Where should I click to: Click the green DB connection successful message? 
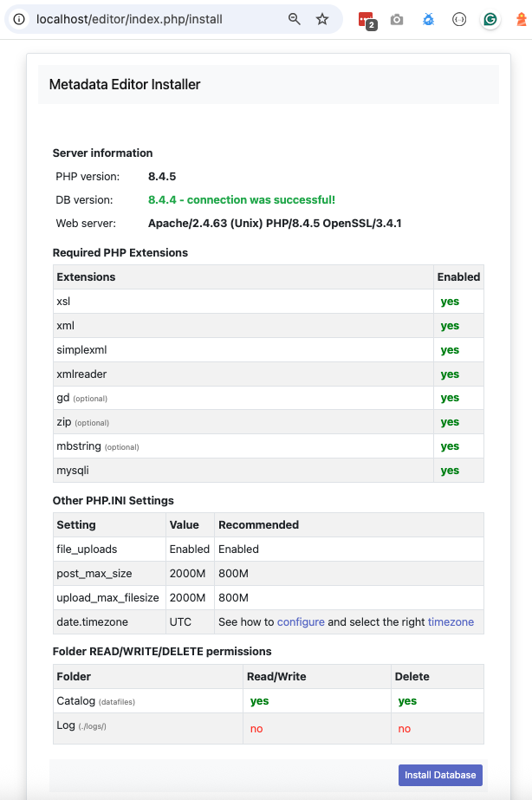(242, 200)
